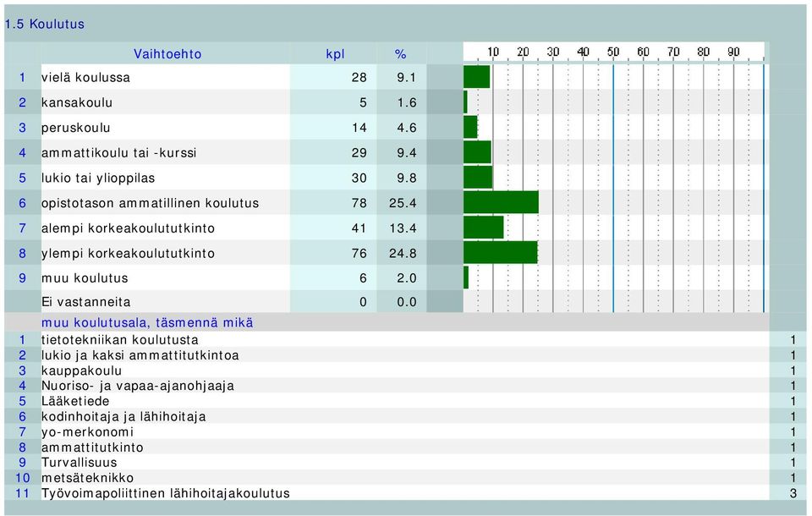
Task: Click the green bar for ylempi korkeakoulututkinto
Action: tap(500, 252)
